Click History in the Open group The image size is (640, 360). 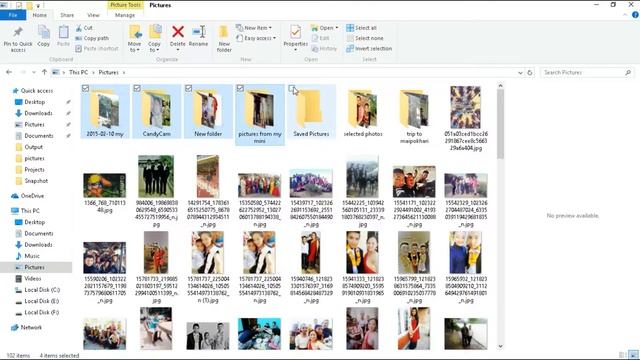coord(324,48)
